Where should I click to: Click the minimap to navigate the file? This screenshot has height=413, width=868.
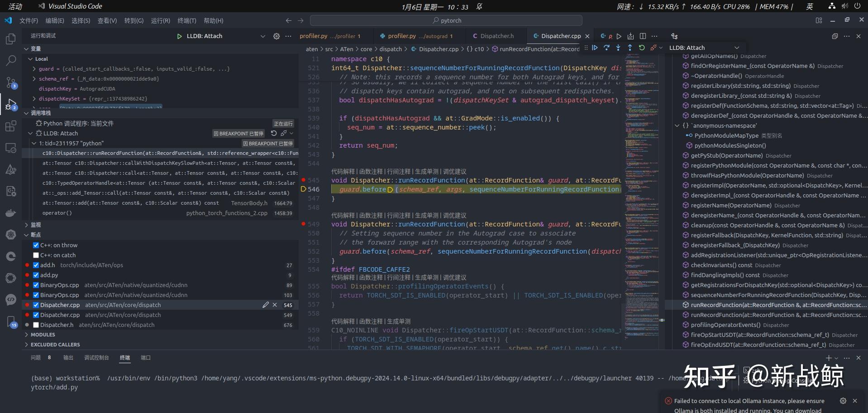click(643, 181)
